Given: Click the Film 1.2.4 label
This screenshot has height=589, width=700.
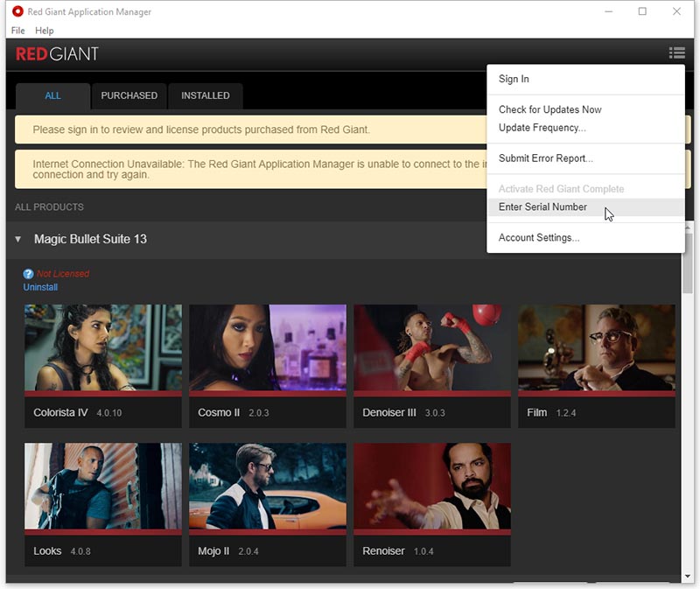Looking at the screenshot, I should (551, 412).
